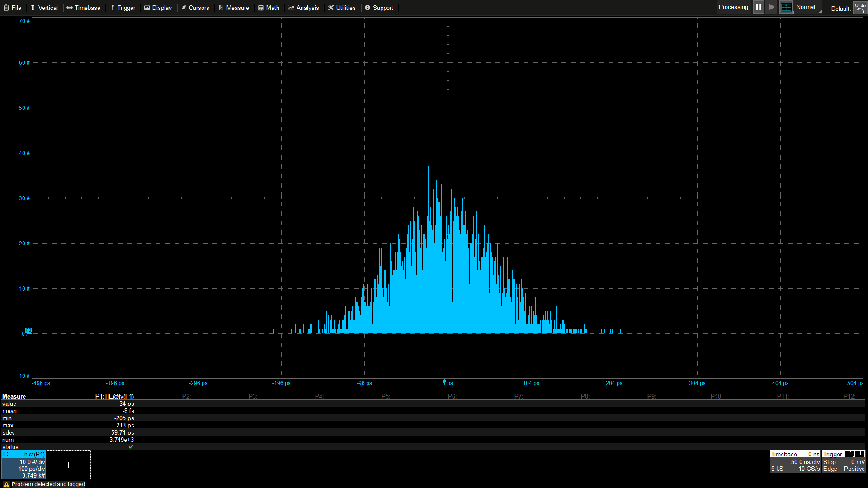Open the Math menu
The height and width of the screenshot is (488, 868).
269,8
